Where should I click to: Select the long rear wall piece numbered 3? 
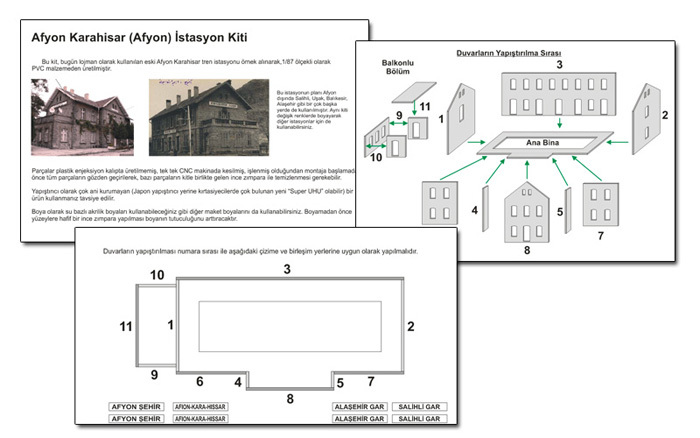(558, 94)
